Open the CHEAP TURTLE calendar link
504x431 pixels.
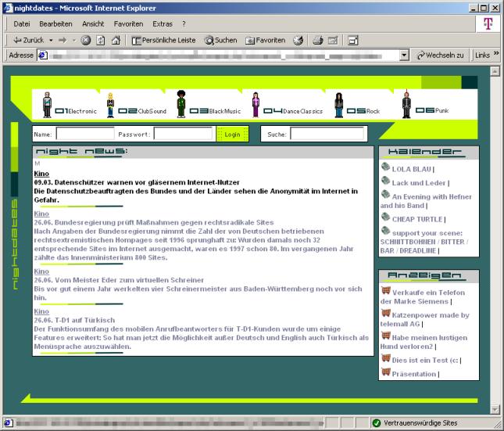point(416,219)
